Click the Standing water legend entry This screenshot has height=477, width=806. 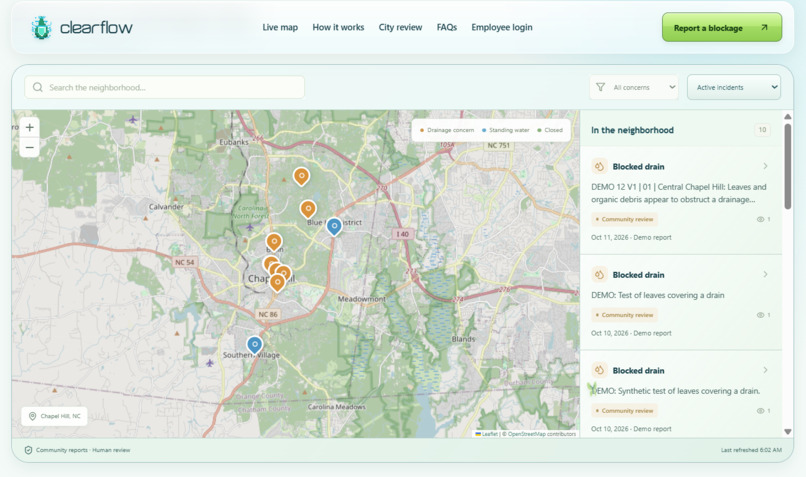point(506,130)
